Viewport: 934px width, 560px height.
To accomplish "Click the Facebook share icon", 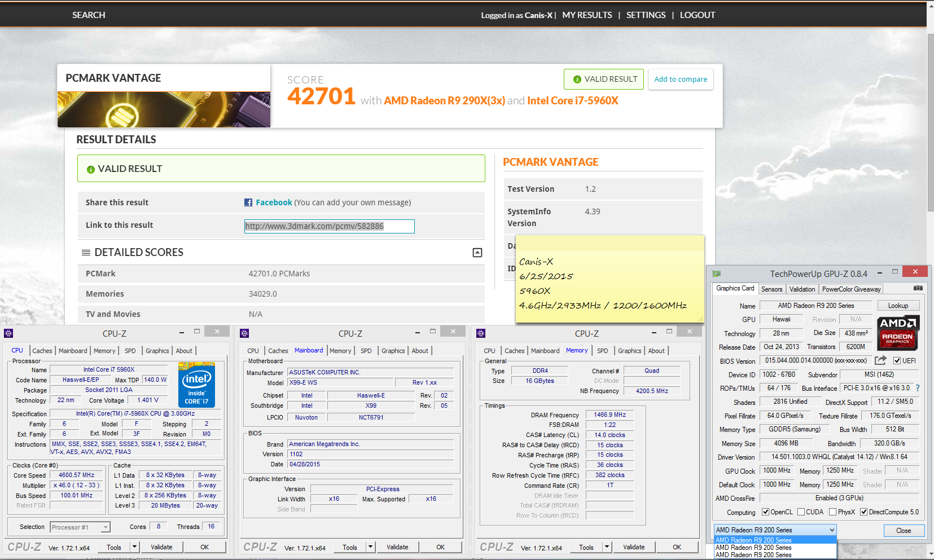I will (x=248, y=202).
